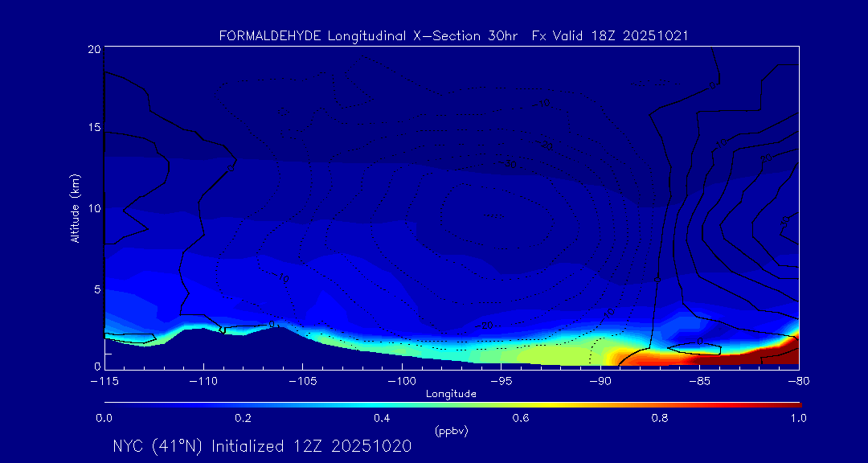Screen dimensions: 868x463
Task: Click colorbar tick label 0.8
Action: point(660,419)
